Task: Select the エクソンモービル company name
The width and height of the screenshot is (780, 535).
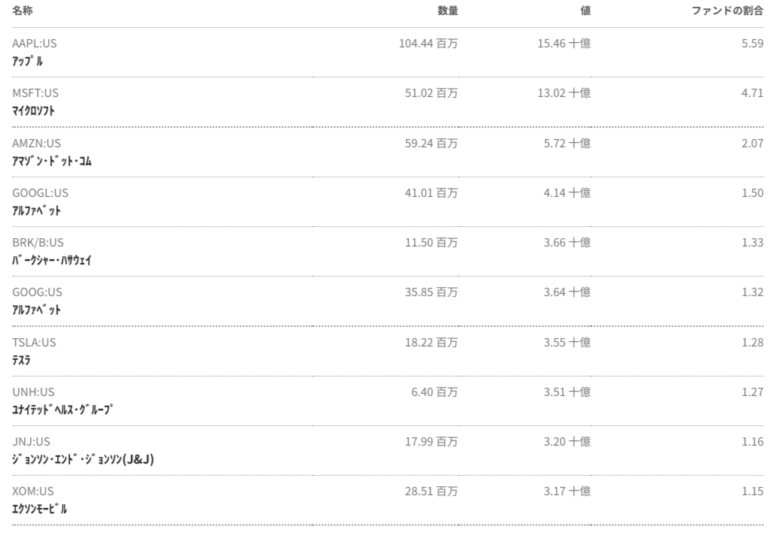Action: 40,509
